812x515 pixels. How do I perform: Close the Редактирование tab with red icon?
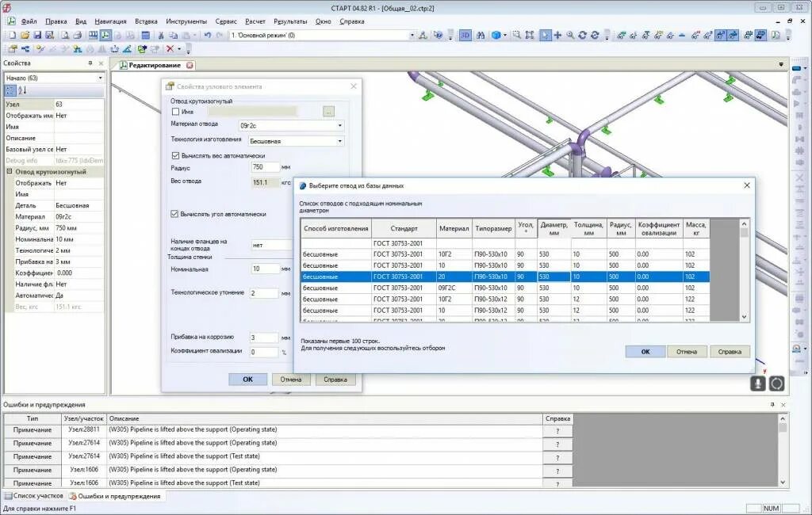(190, 65)
